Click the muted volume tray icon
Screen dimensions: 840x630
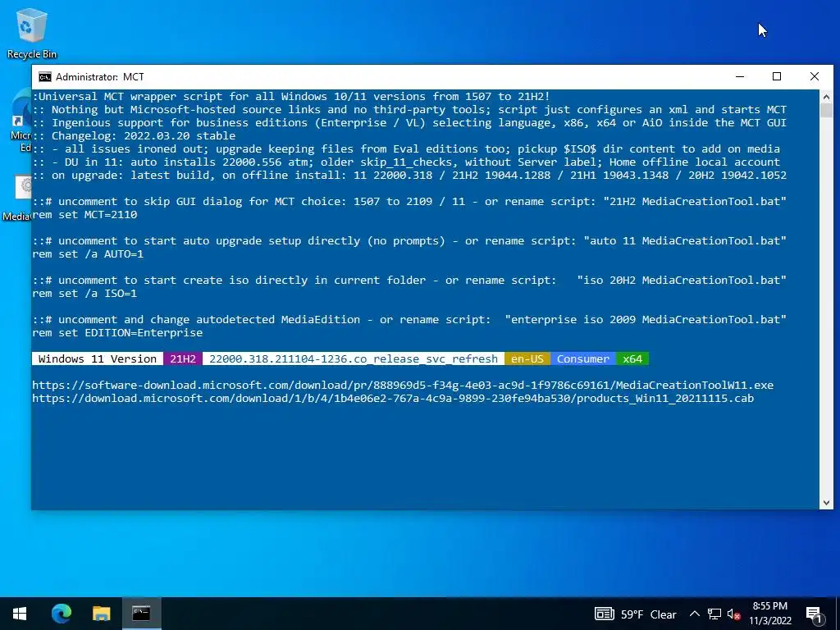(734, 614)
